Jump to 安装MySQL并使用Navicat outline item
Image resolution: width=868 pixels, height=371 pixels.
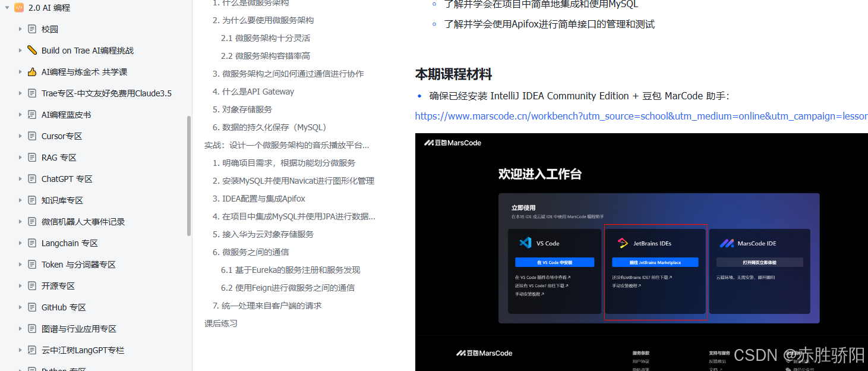tap(293, 181)
